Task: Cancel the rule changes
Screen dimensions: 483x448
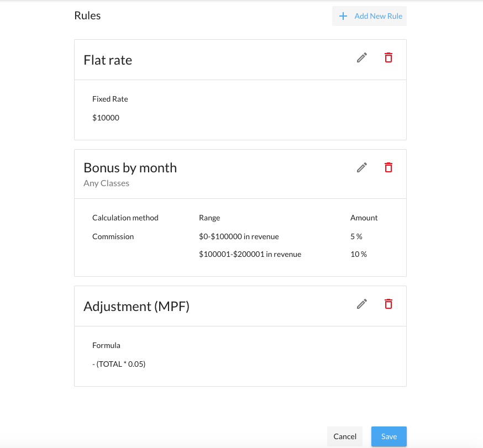Action: pyautogui.click(x=345, y=436)
